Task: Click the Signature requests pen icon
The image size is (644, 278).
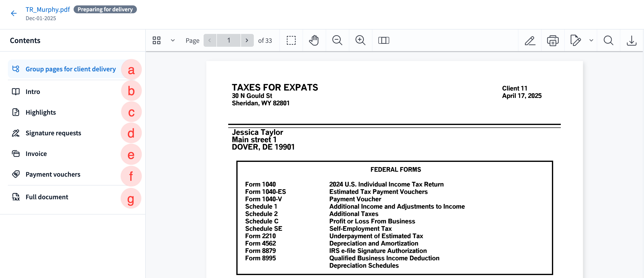Action: (x=16, y=133)
